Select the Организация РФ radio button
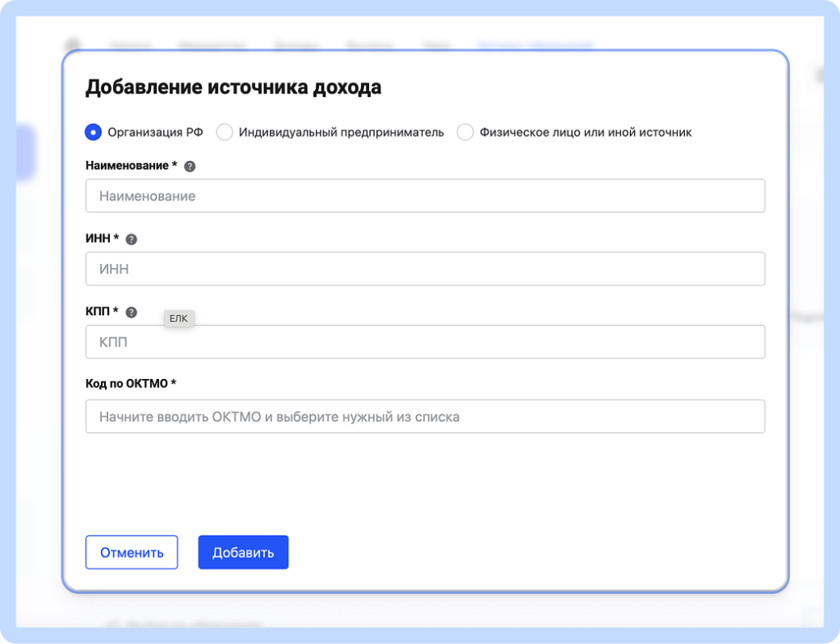 [94, 132]
